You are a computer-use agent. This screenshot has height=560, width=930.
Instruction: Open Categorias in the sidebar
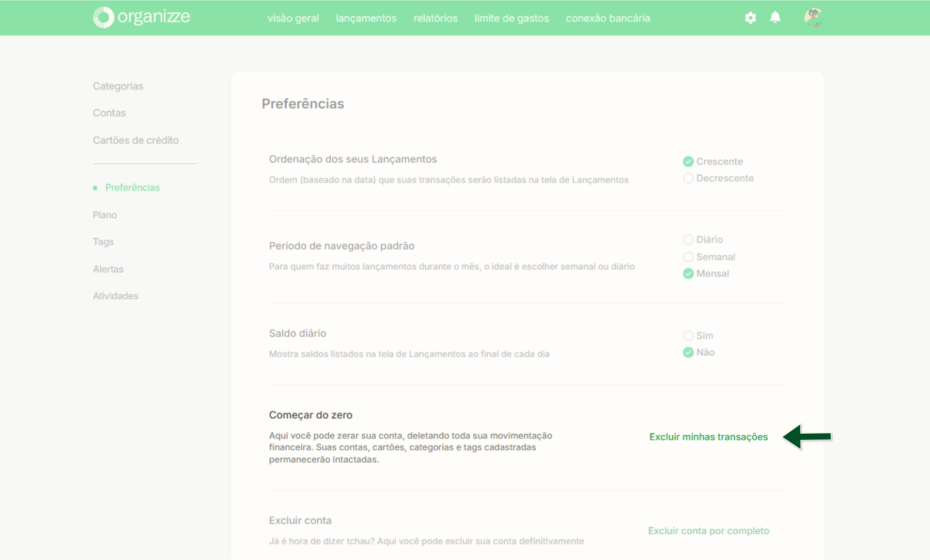pyautogui.click(x=118, y=86)
